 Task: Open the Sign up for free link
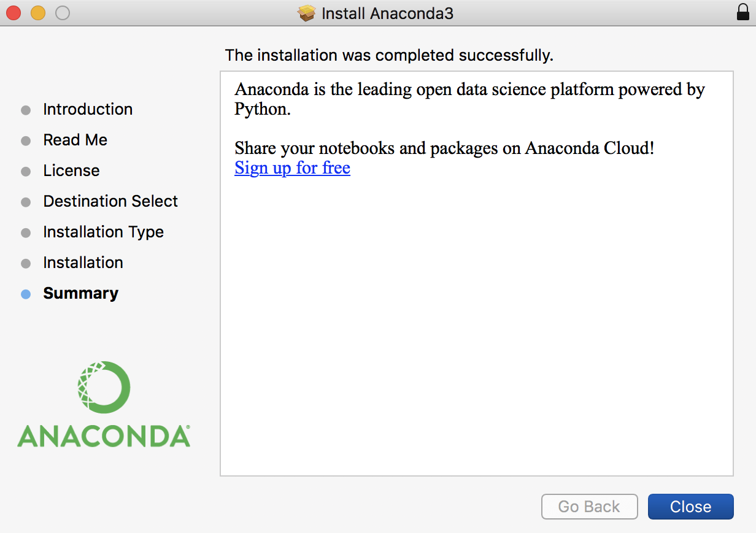pos(292,167)
